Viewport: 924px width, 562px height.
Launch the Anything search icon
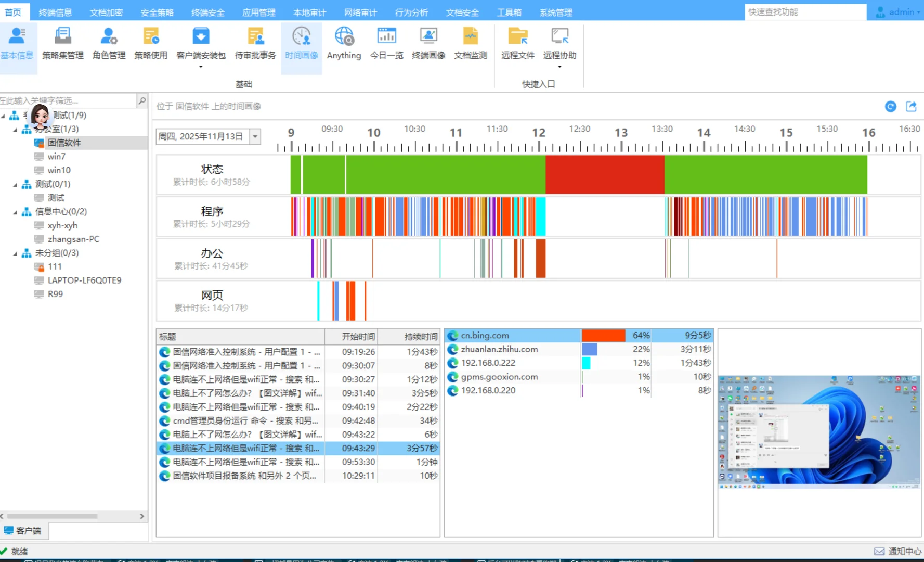coord(344,36)
